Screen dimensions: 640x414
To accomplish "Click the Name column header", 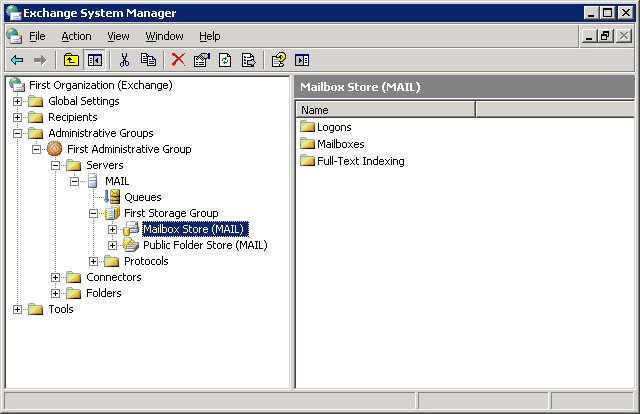I will 385,110.
